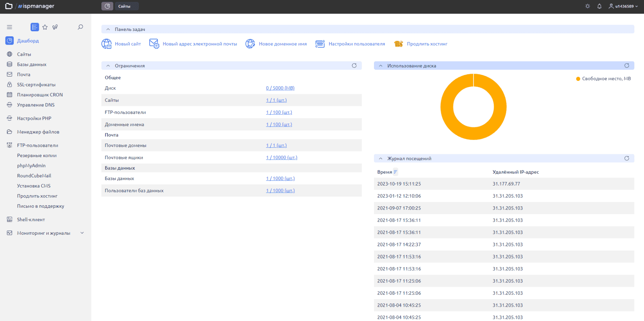This screenshot has height=321, width=644.
Task: Select the list view menu icon
Action: [x=35, y=27]
